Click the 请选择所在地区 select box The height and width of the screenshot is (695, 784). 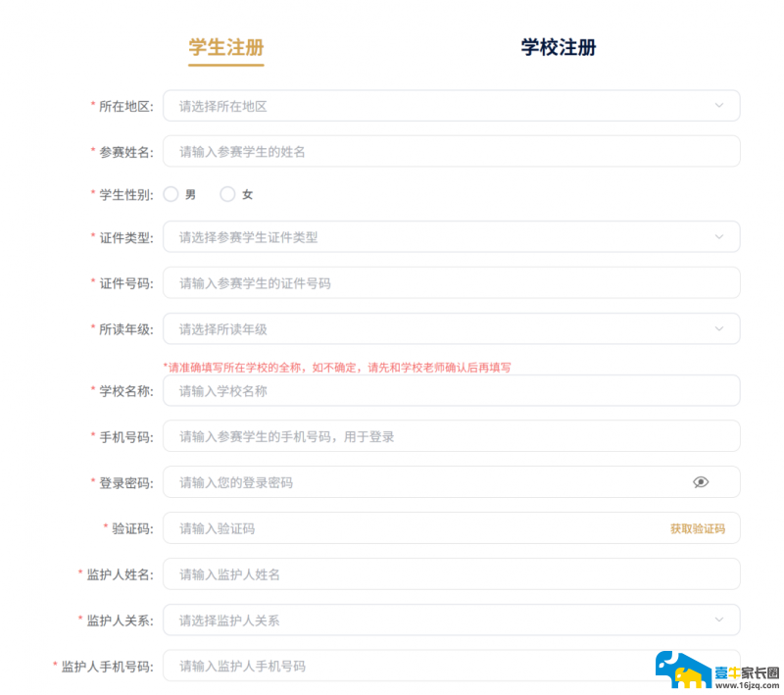452,106
